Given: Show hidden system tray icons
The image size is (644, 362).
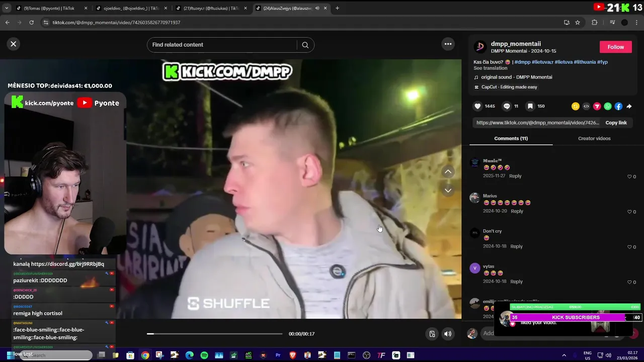Looking at the screenshot, I should [564, 355].
